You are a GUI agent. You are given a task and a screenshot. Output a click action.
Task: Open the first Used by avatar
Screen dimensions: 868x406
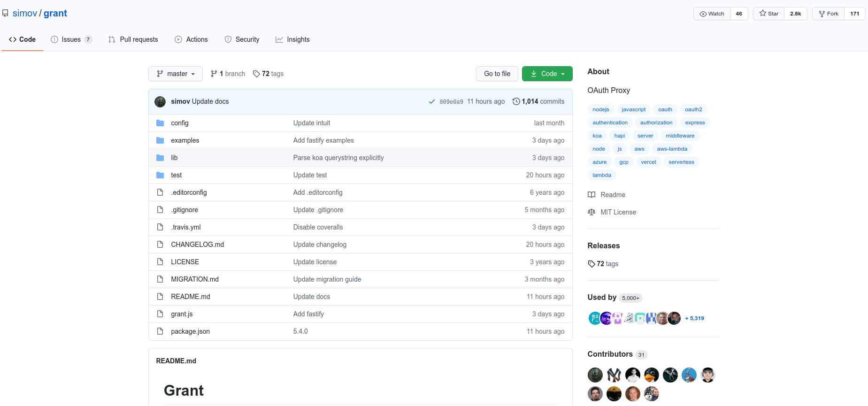click(x=595, y=318)
